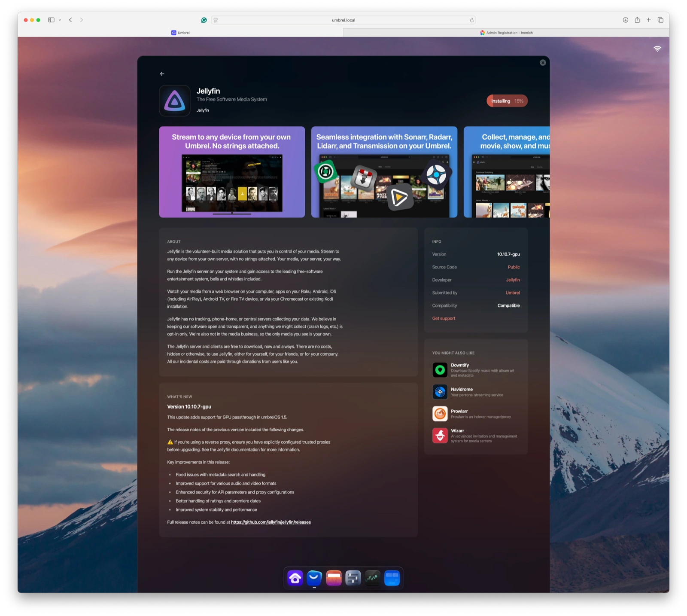Click the 'ABOUT' section label

[x=174, y=242]
